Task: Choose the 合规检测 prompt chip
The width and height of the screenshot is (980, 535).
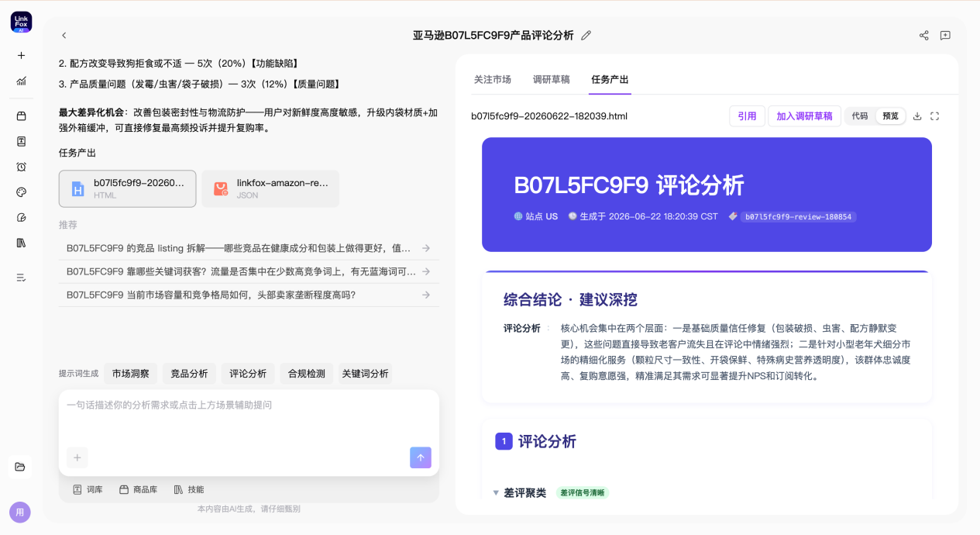Action: pos(307,374)
